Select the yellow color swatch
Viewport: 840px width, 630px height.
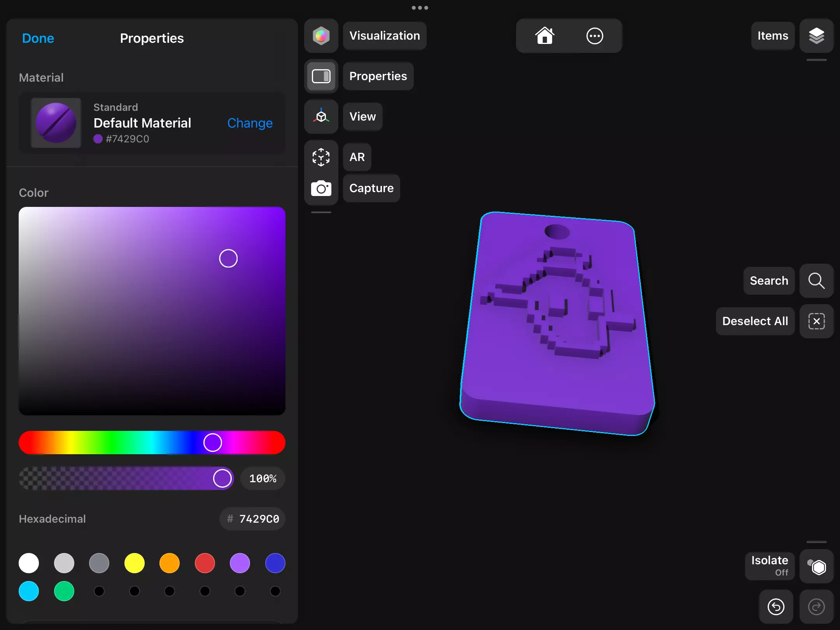point(134,563)
